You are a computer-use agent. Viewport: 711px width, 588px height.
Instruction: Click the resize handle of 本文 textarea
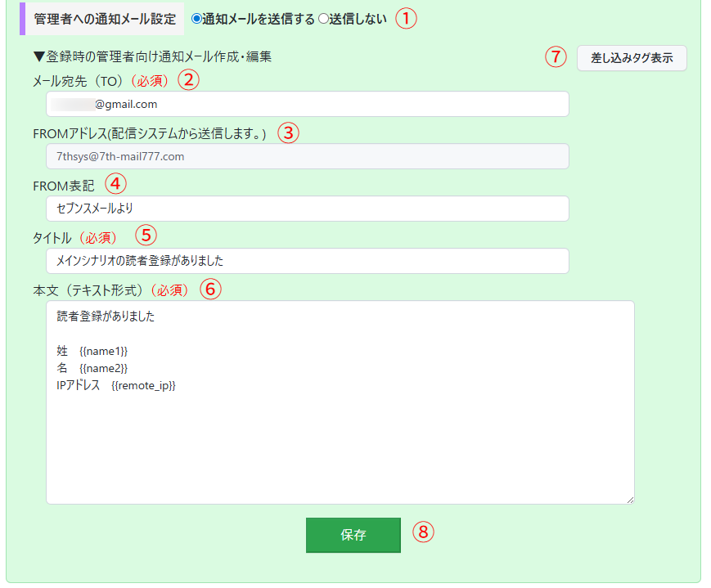[x=629, y=499]
